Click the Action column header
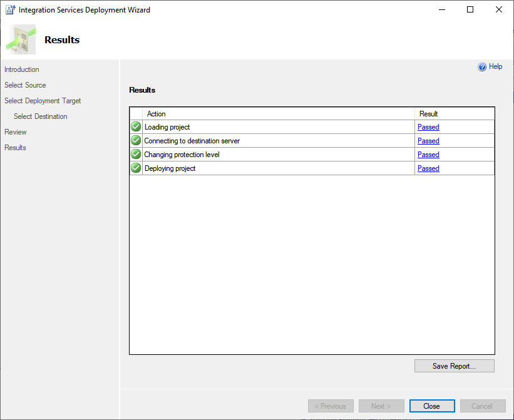 pos(156,114)
